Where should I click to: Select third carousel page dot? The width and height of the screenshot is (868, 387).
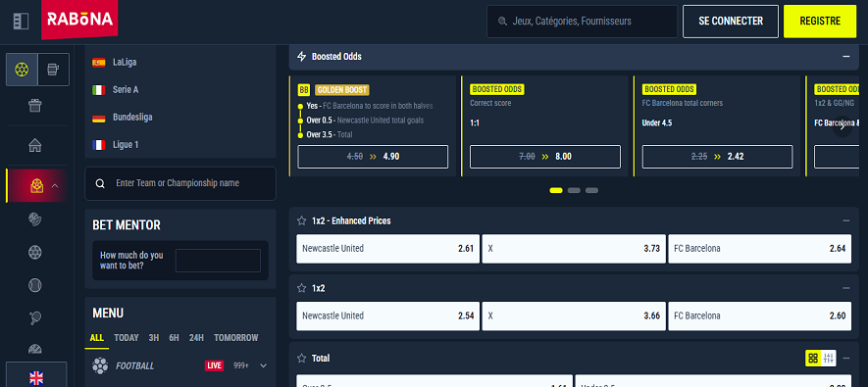tap(591, 190)
